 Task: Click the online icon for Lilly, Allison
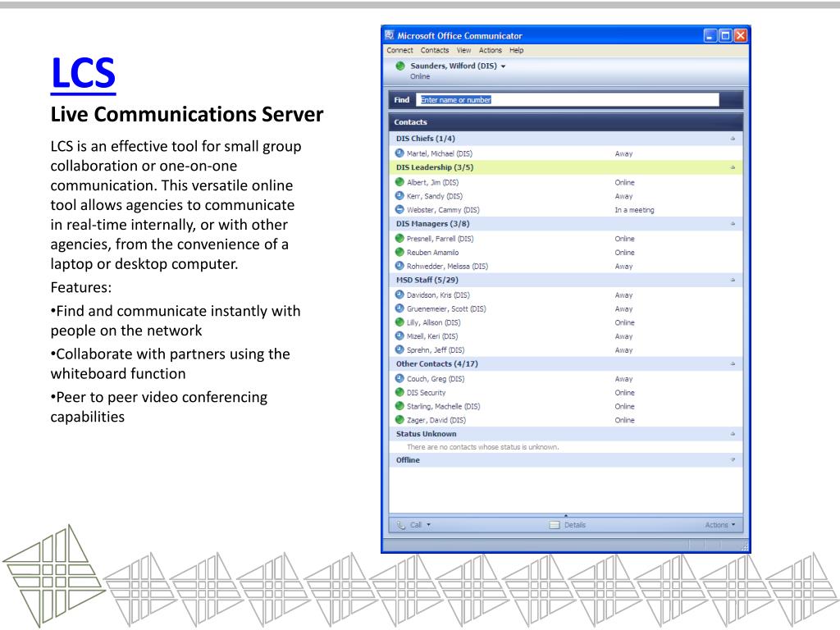(399, 322)
